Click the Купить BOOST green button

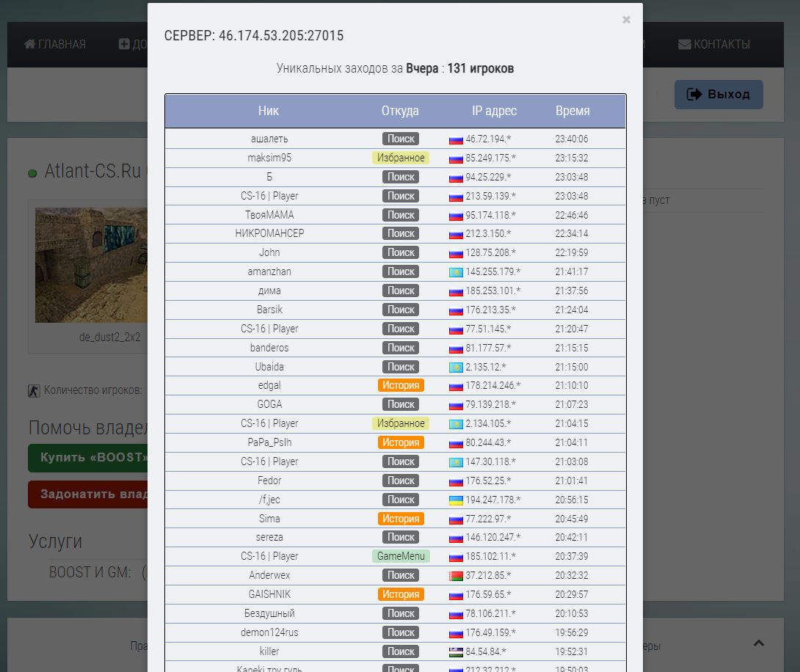[x=88, y=457]
